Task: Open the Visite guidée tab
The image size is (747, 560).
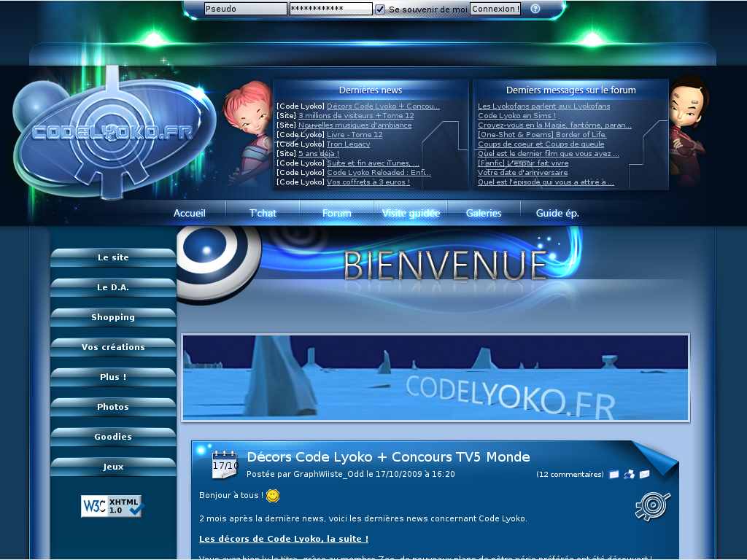Action: [x=411, y=213]
